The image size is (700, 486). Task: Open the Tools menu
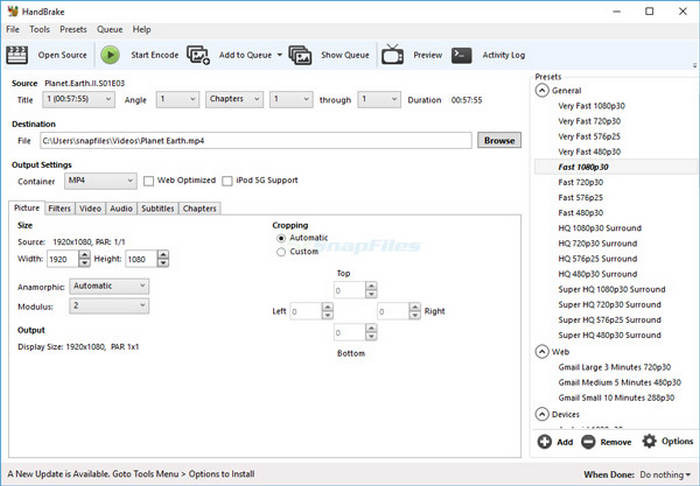(x=40, y=29)
